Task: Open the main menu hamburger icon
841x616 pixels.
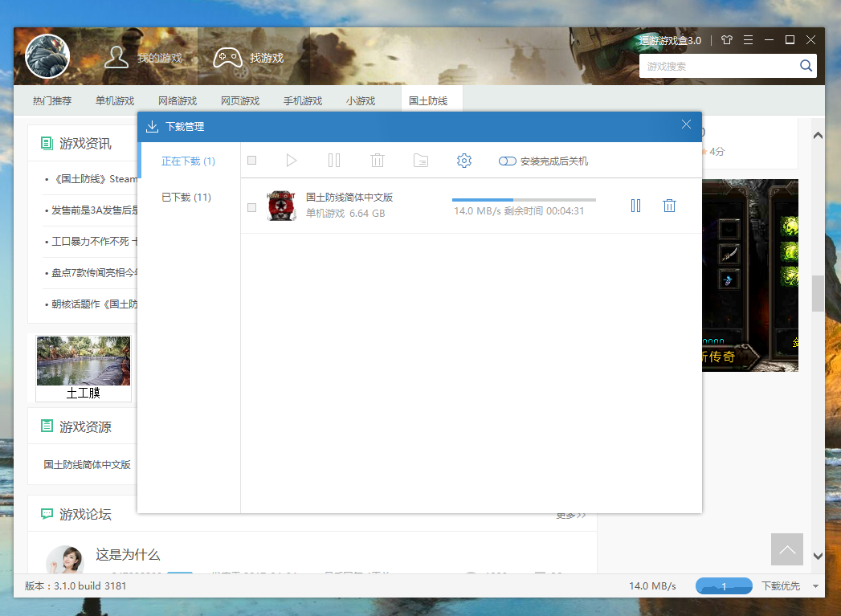Action: pos(748,40)
